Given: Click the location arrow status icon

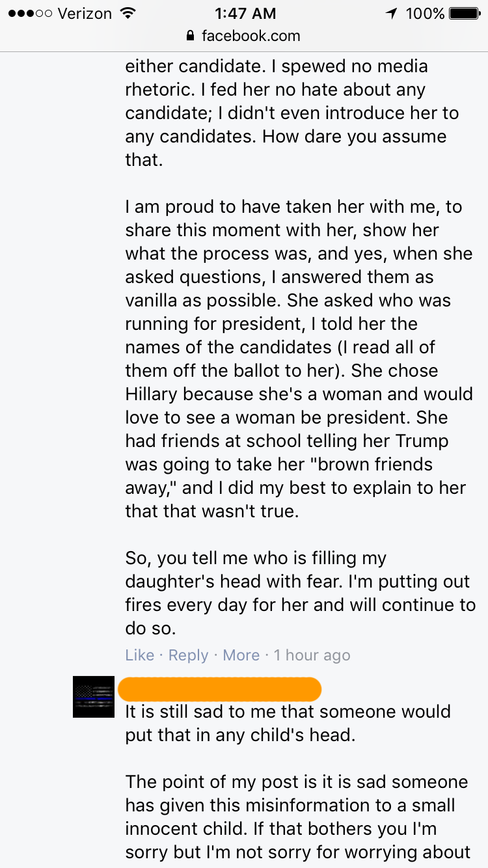Looking at the screenshot, I should pyautogui.click(x=391, y=13).
